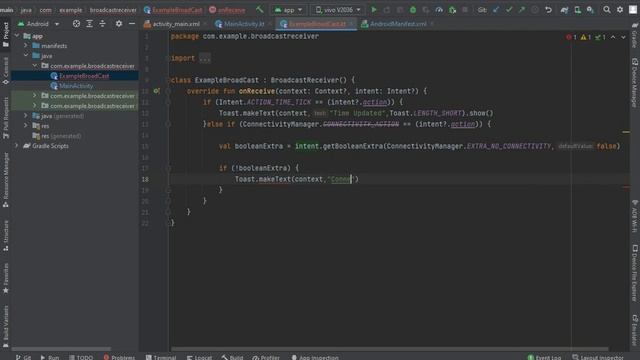Screen dimensions: 640x360
Task: Open the Logcat tool window
Action: [x=199, y=357]
